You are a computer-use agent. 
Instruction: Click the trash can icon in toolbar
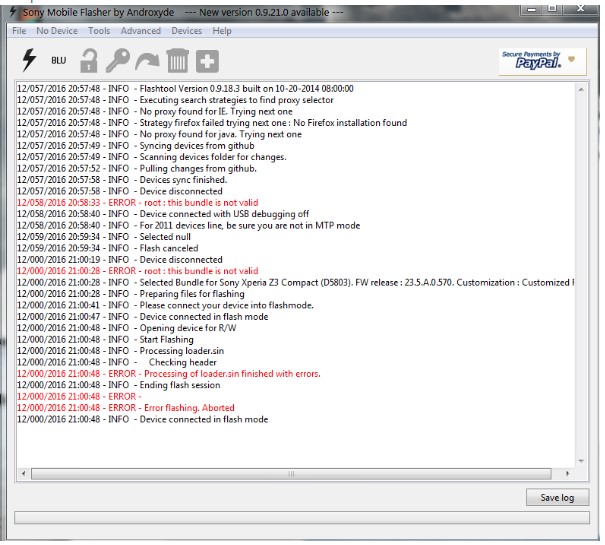click(177, 61)
